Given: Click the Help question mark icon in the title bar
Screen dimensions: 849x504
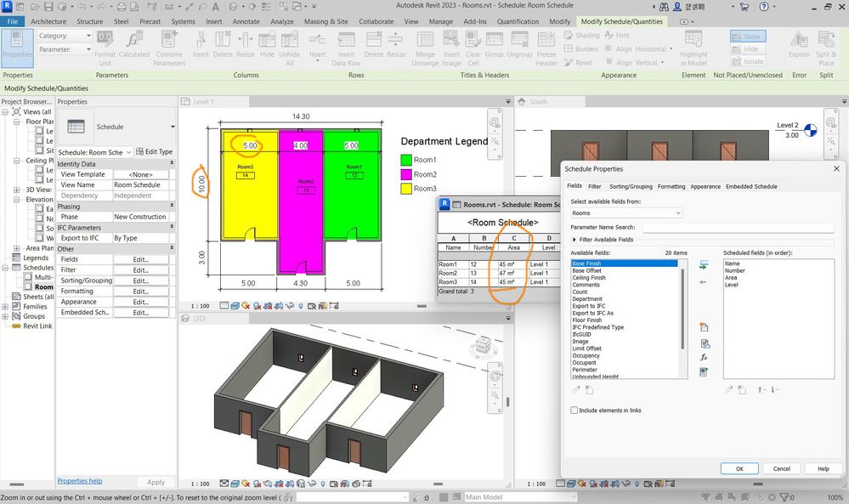Looking at the screenshot, I should [x=764, y=7].
